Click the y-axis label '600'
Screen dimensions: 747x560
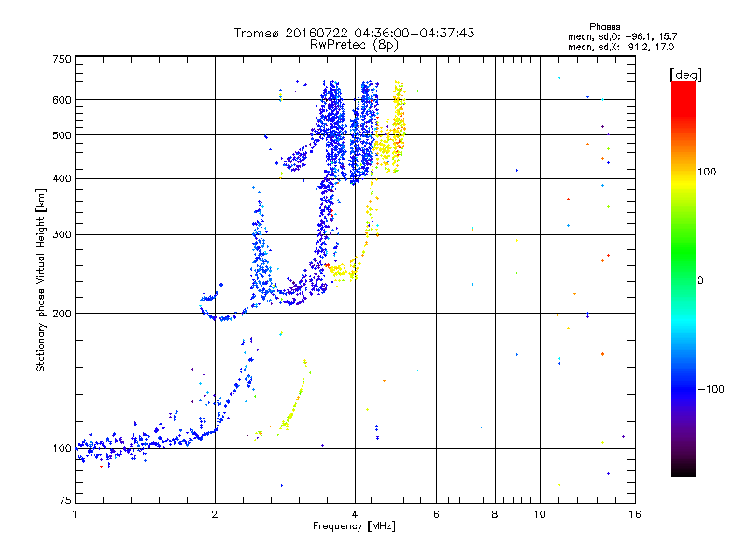click(x=62, y=100)
